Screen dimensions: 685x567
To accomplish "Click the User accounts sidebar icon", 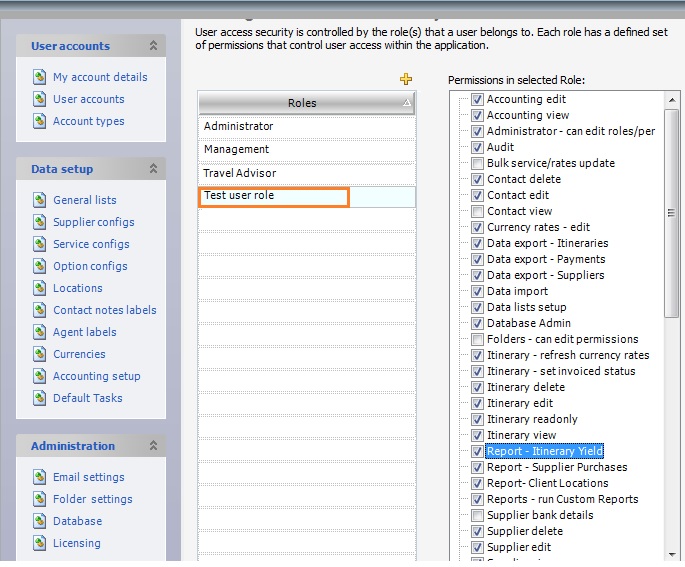I will (40, 99).
